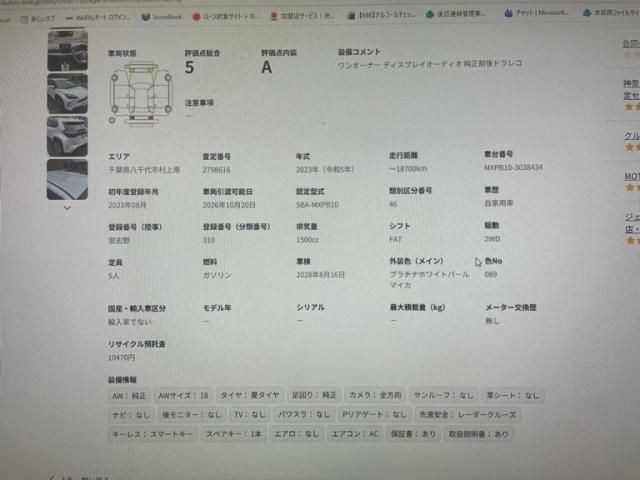Open the ScoreBook bookmark
Image resolution: width=640 pixels, height=480 pixels.
[162, 17]
